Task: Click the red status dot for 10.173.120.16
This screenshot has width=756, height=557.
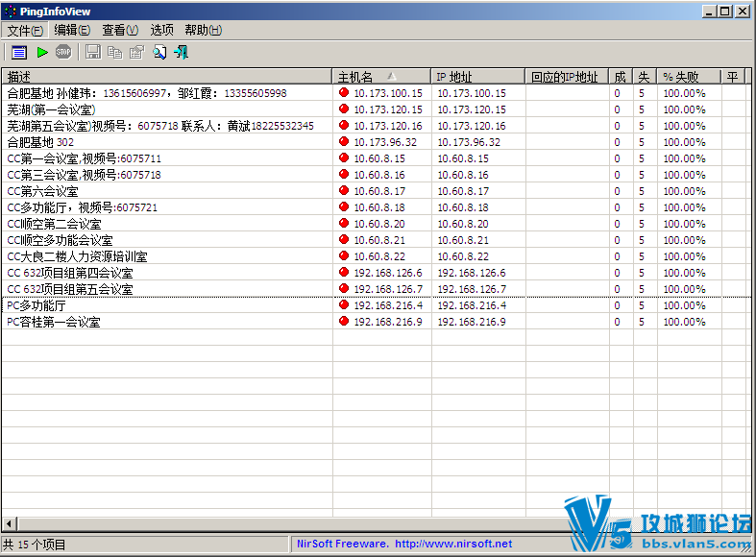Action: click(344, 125)
